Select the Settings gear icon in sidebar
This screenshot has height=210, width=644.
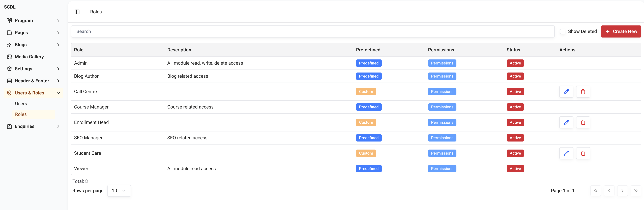(x=9, y=69)
